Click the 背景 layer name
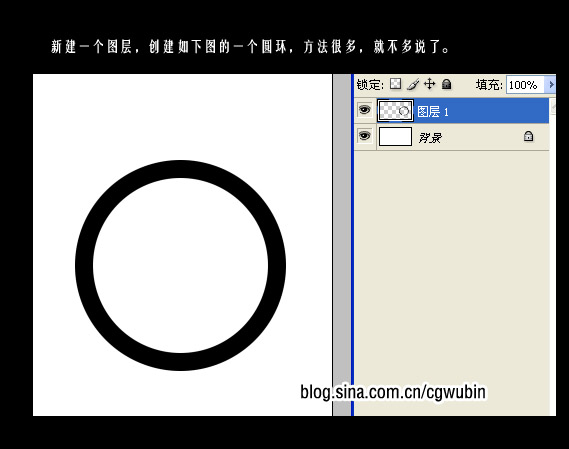Screen dimensions: 569x449 pos(430,138)
